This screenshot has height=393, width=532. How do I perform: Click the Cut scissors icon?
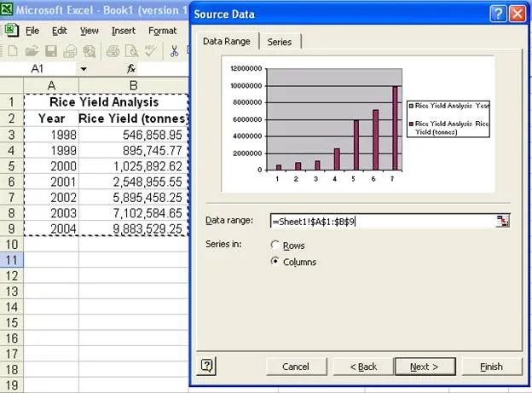[x=175, y=51]
